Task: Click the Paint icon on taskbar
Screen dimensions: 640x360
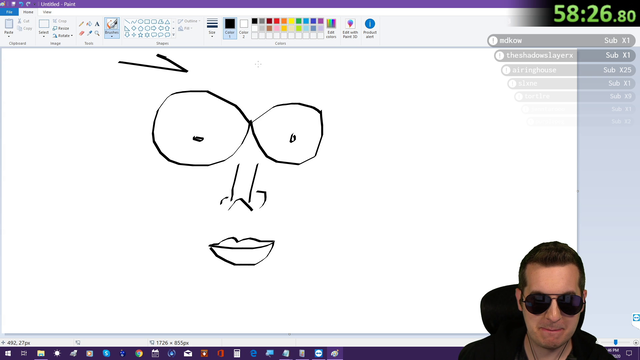Action: tap(335, 353)
